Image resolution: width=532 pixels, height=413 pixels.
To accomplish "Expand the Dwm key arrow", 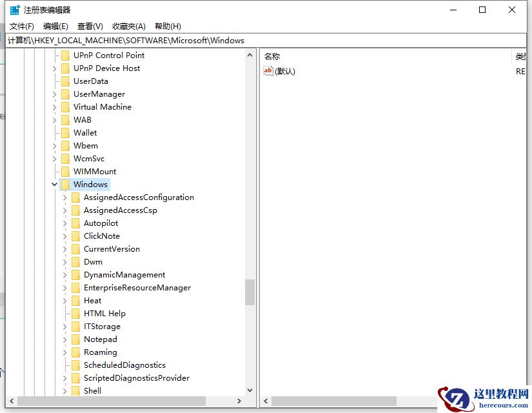I will (64, 261).
